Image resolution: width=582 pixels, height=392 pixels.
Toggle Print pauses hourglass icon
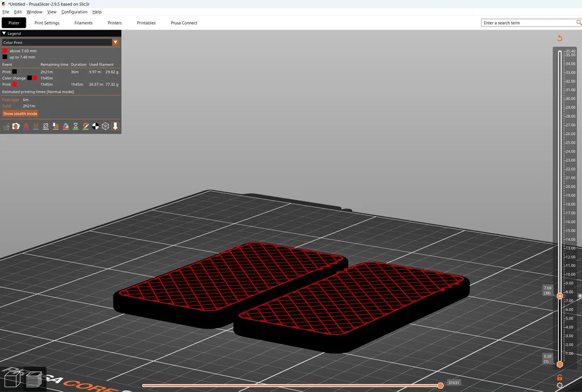pyautogui.click(x=75, y=127)
